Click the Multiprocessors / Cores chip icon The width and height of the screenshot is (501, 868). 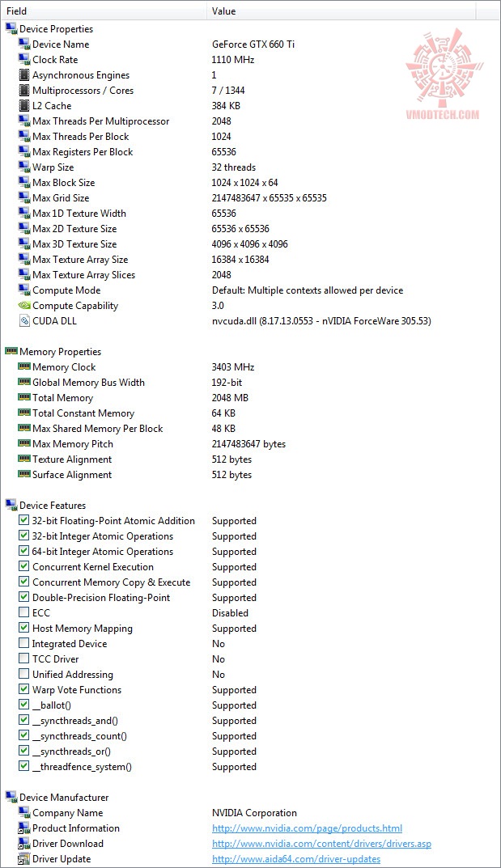23,91
